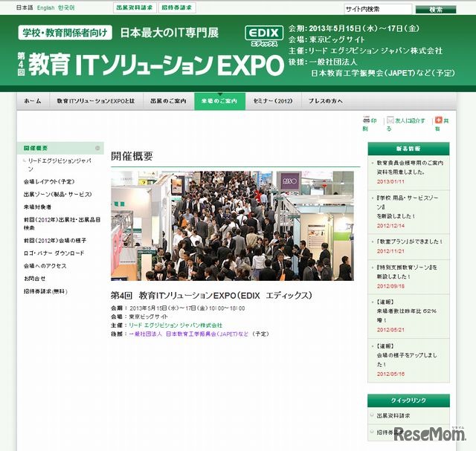Screen dimensions: 476x451
Task: Click the email-a-friend envelope icon
Action: [x=390, y=120]
